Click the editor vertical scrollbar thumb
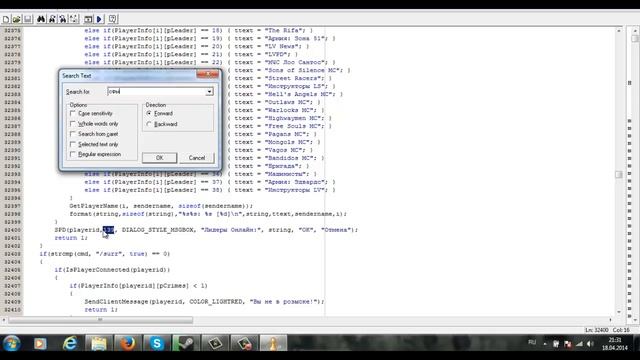 coord(619,174)
